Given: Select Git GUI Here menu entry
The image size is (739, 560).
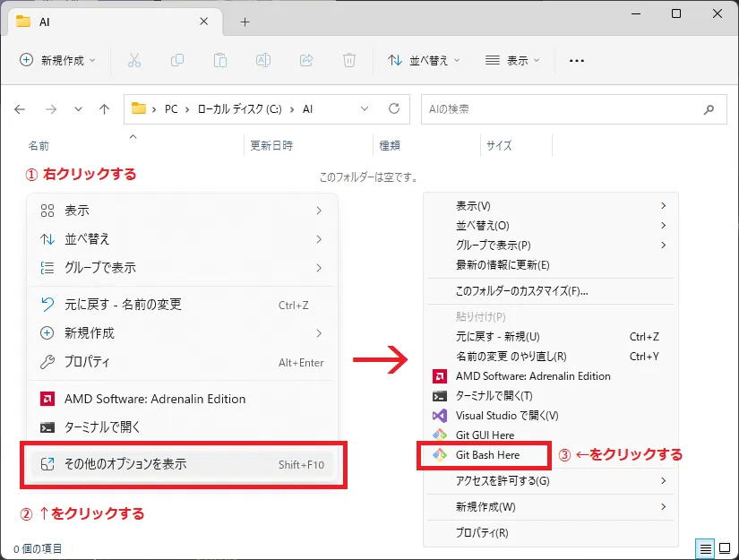Looking at the screenshot, I should [x=485, y=435].
